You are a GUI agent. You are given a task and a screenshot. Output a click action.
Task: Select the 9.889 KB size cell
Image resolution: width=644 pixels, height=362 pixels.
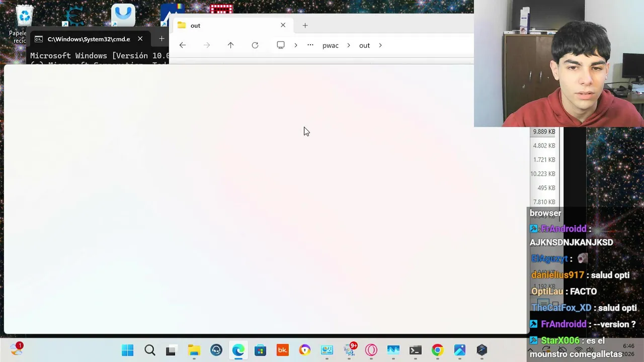[544, 132]
